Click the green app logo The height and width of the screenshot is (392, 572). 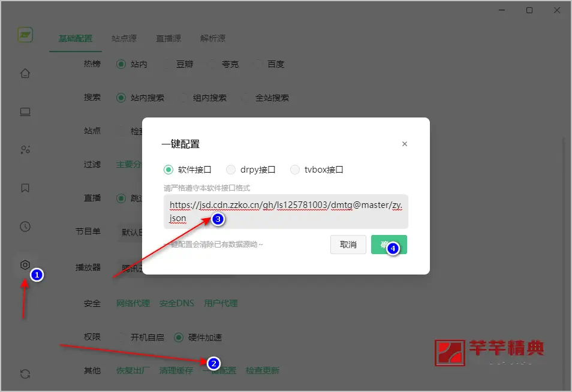pos(25,35)
